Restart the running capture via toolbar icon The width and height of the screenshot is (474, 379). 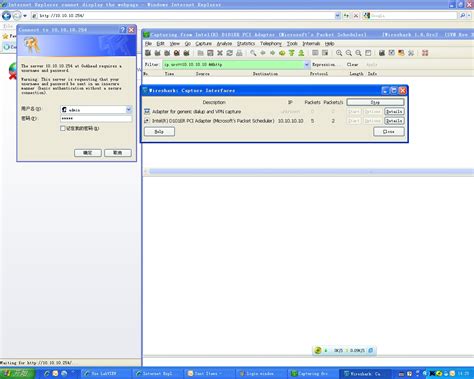pyautogui.click(x=186, y=53)
